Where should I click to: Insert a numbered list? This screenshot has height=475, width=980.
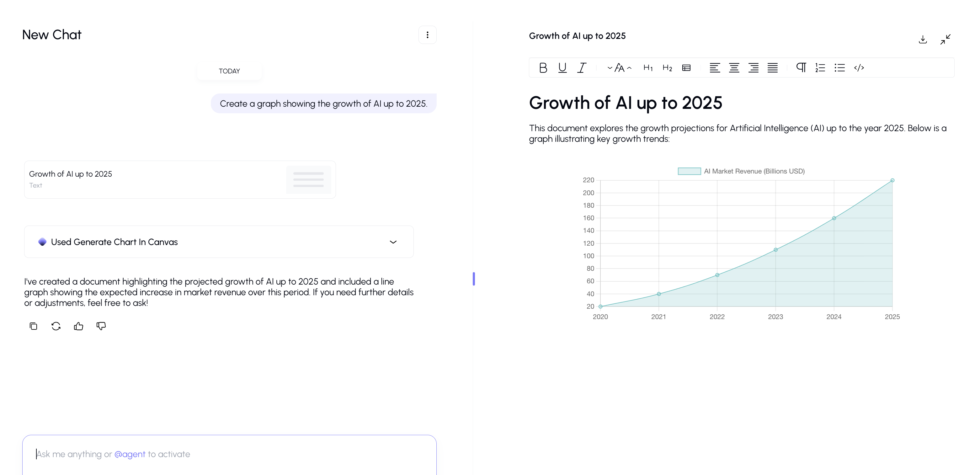[820, 68]
